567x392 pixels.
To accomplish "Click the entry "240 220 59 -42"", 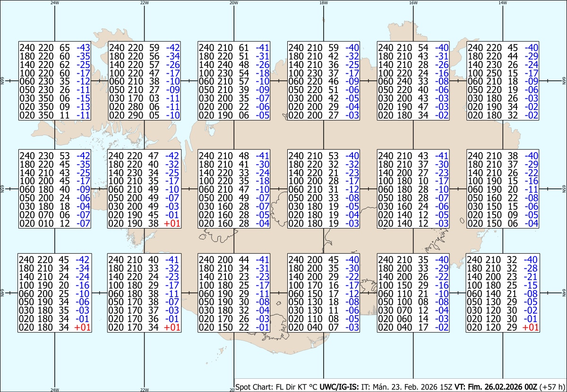I will [x=145, y=48].
